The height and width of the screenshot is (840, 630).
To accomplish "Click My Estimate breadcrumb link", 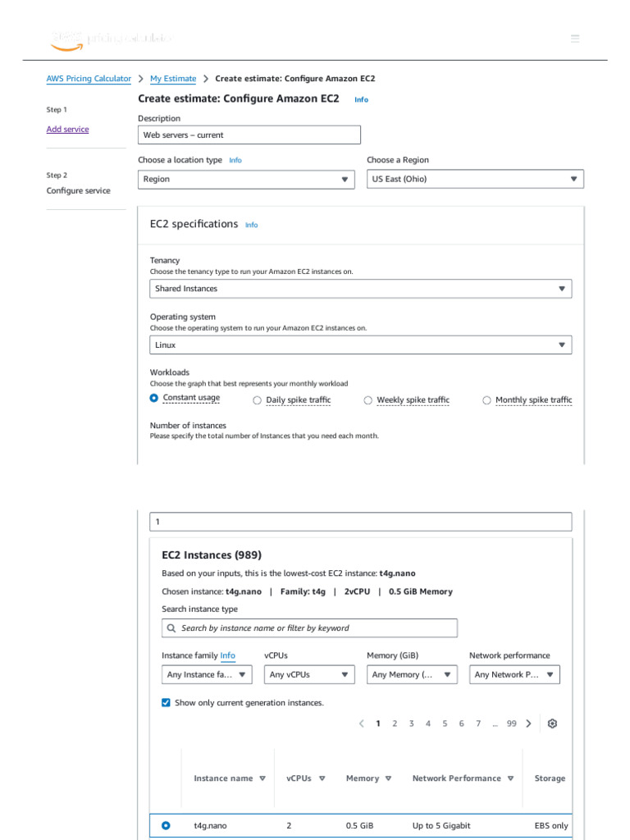I will pyautogui.click(x=173, y=79).
